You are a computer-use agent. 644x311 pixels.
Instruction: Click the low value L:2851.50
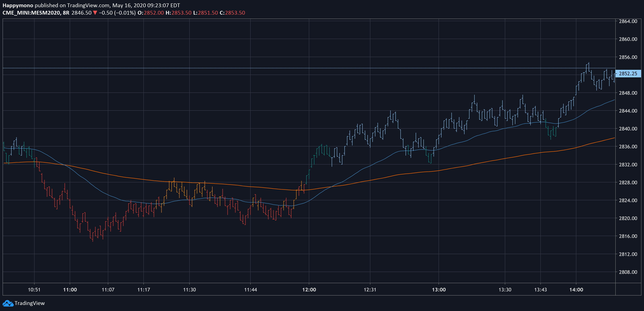pos(205,13)
